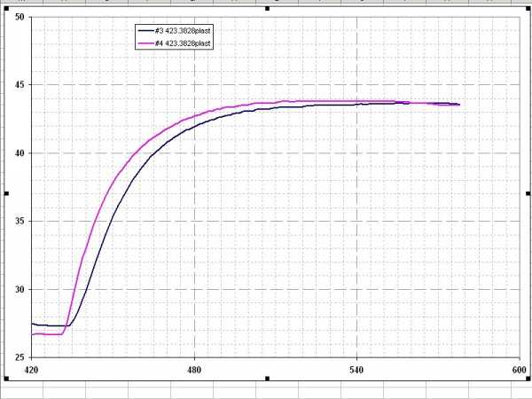The height and width of the screenshot is (399, 532).
Task: Click the dark blue legend line key
Action: click(146, 30)
